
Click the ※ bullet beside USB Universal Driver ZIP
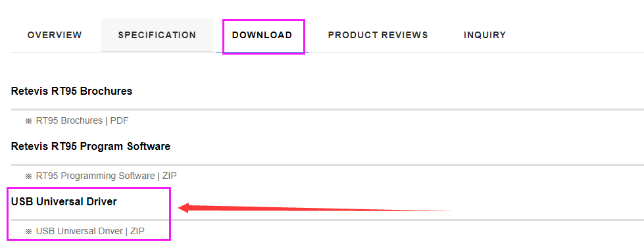(29, 232)
